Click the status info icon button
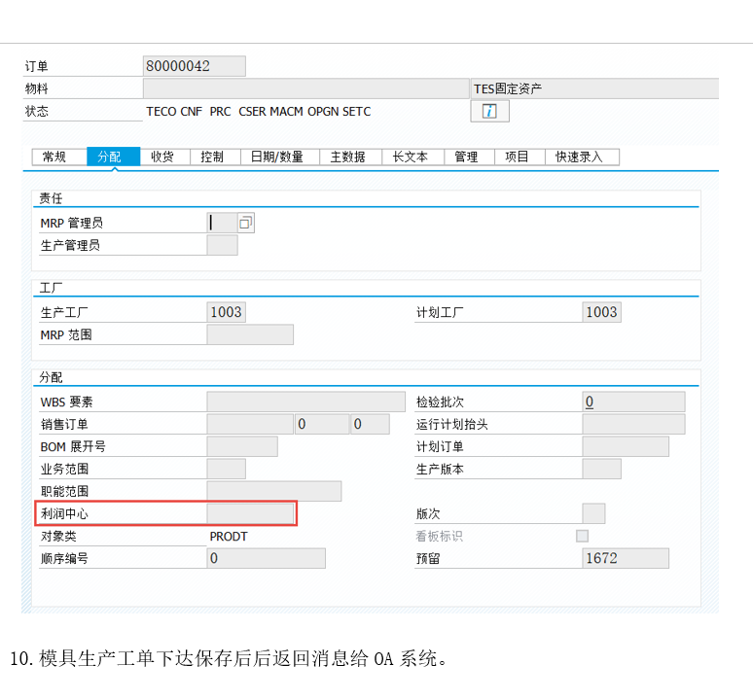The image size is (753, 700). (x=489, y=111)
